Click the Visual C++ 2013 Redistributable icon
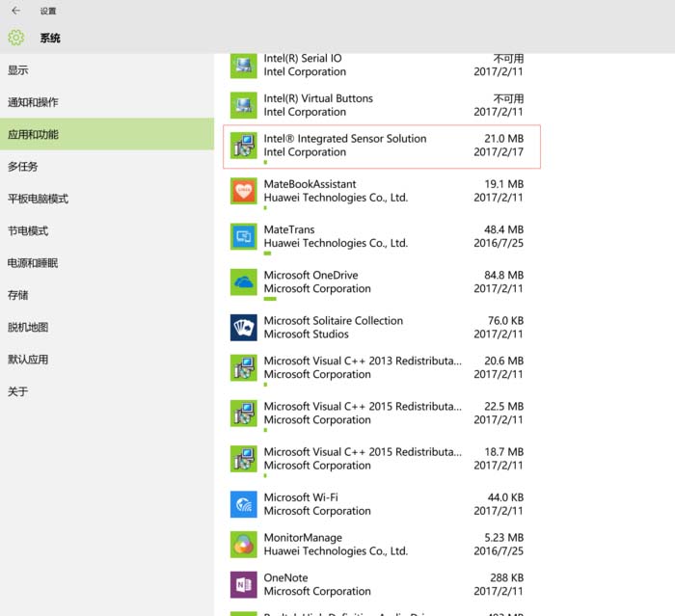The width and height of the screenshot is (675, 616). (x=244, y=367)
